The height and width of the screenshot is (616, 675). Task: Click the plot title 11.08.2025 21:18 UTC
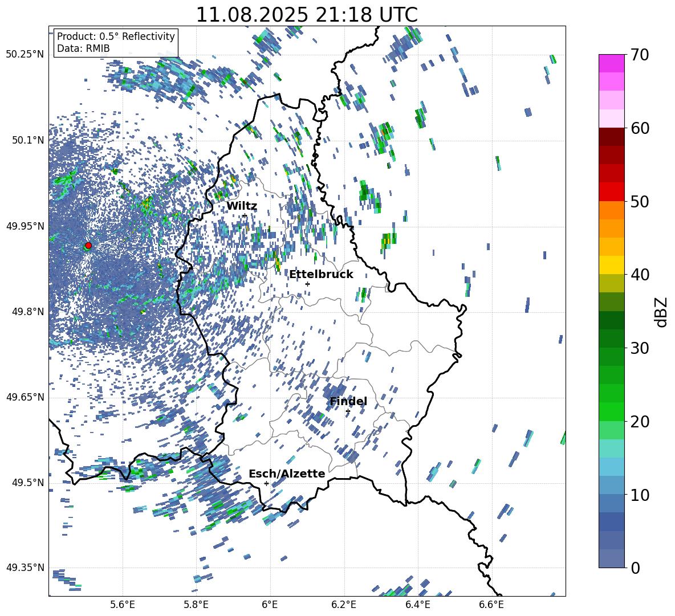click(307, 15)
